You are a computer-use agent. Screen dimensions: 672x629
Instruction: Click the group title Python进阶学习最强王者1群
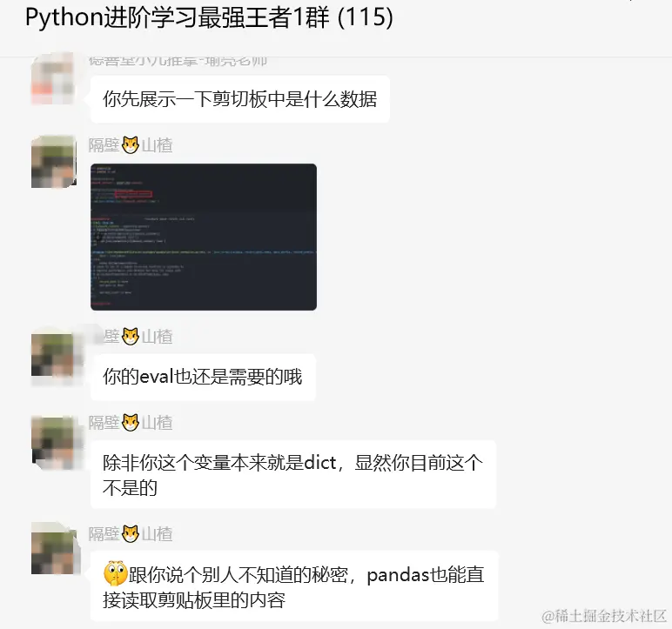209,18
